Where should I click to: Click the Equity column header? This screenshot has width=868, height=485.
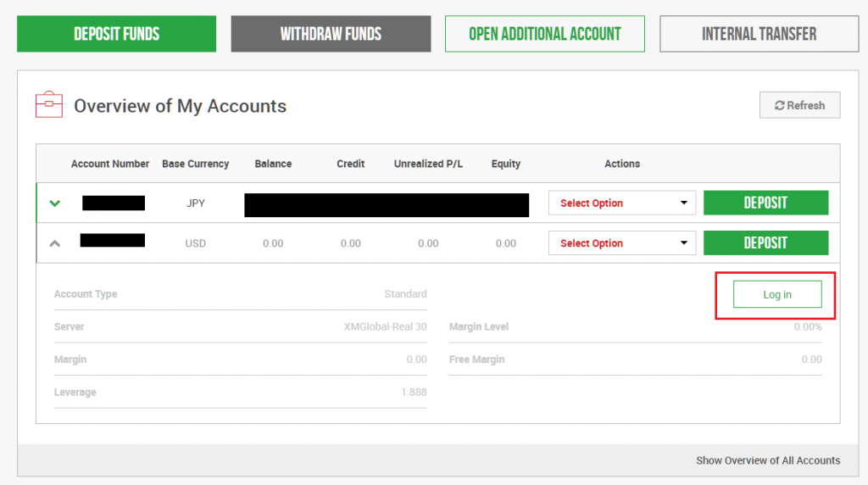506,164
